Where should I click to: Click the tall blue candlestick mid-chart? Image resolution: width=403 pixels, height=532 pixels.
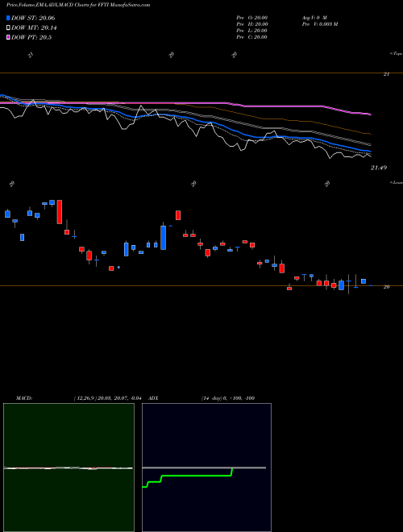[163, 238]
